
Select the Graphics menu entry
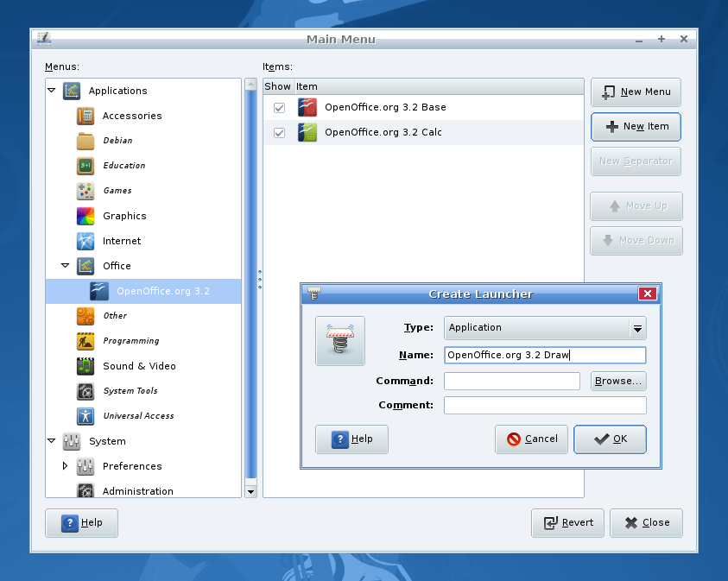(124, 216)
